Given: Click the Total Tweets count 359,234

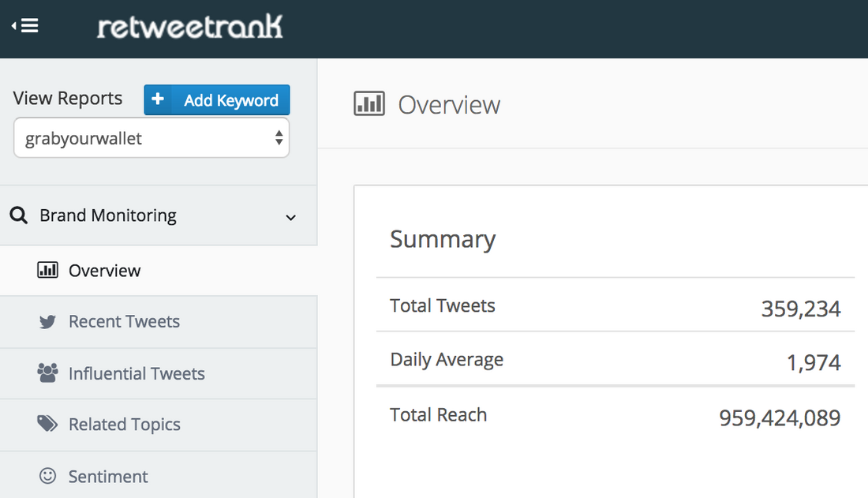Looking at the screenshot, I should [801, 309].
